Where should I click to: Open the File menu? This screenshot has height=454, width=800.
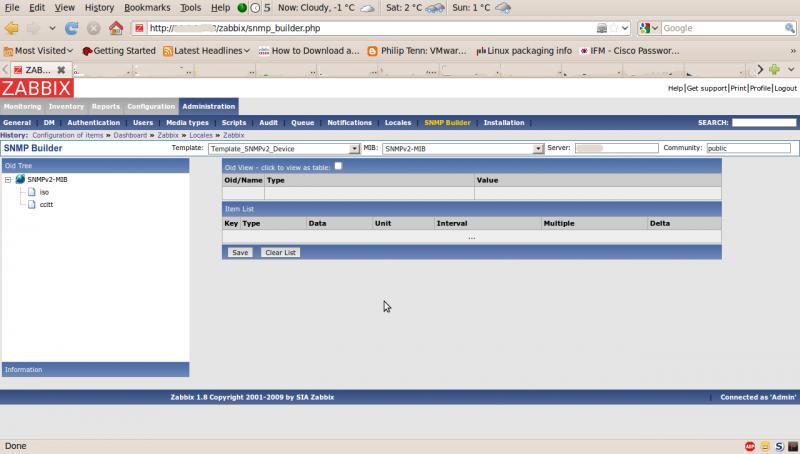[x=12, y=8]
